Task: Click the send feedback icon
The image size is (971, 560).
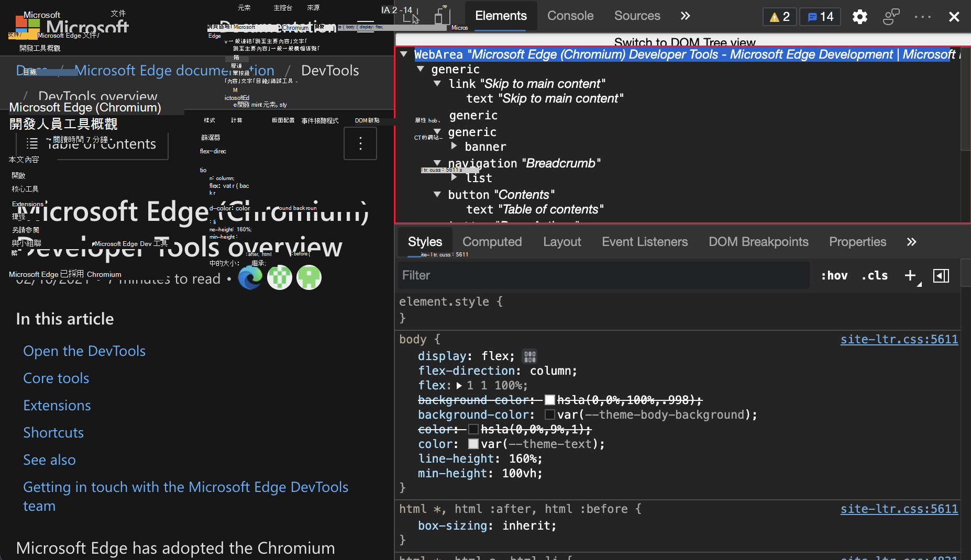Action: pyautogui.click(x=891, y=17)
